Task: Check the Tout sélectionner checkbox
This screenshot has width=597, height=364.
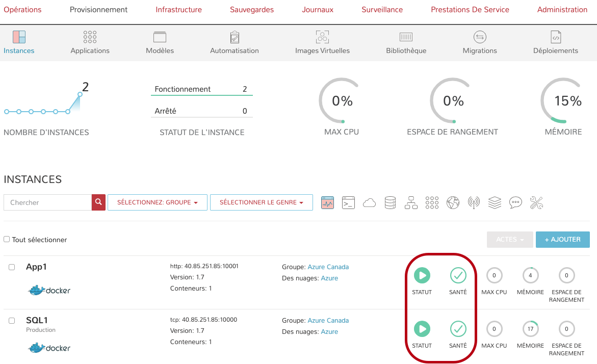Action: tap(7, 239)
